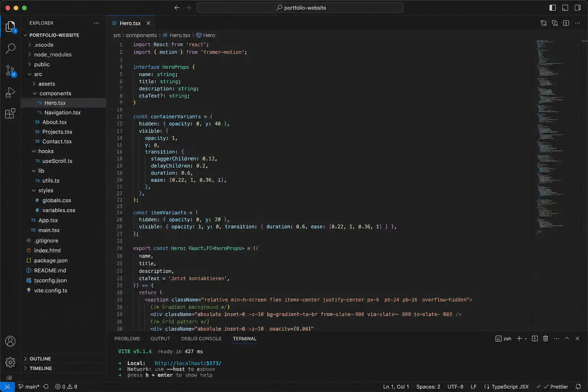Open the Manage settings gear

click(x=10, y=362)
